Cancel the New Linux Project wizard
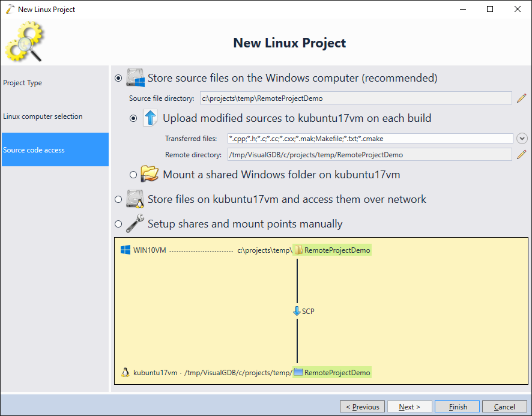Image resolution: width=532 pixels, height=416 pixels. 504,406
